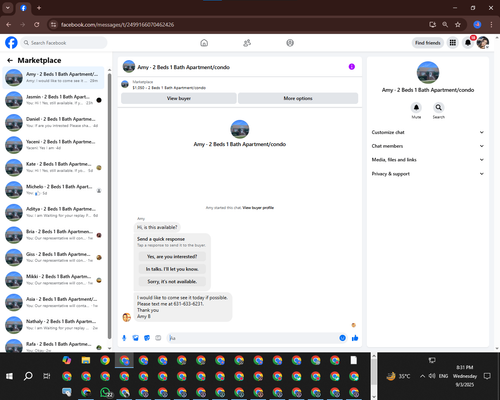Screen dimensions: 500x400
Task: Send a thumbs-up like
Action: [x=355, y=338]
